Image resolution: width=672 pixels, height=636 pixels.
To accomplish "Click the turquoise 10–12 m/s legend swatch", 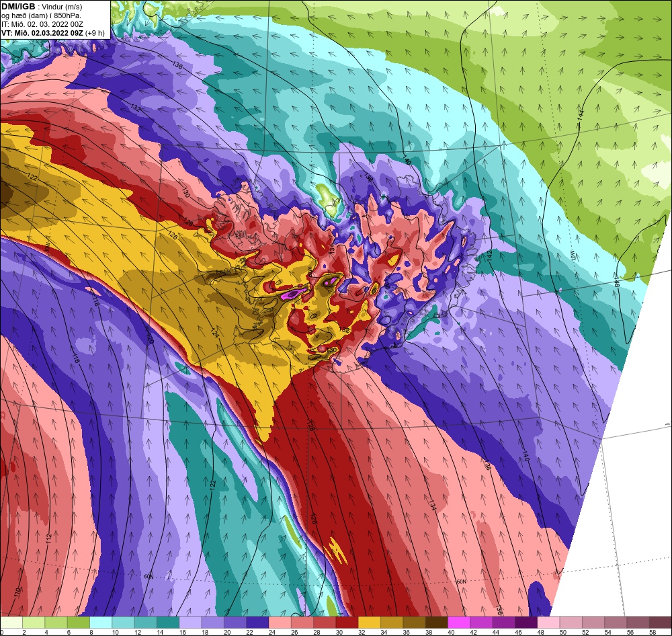I will click(x=123, y=623).
